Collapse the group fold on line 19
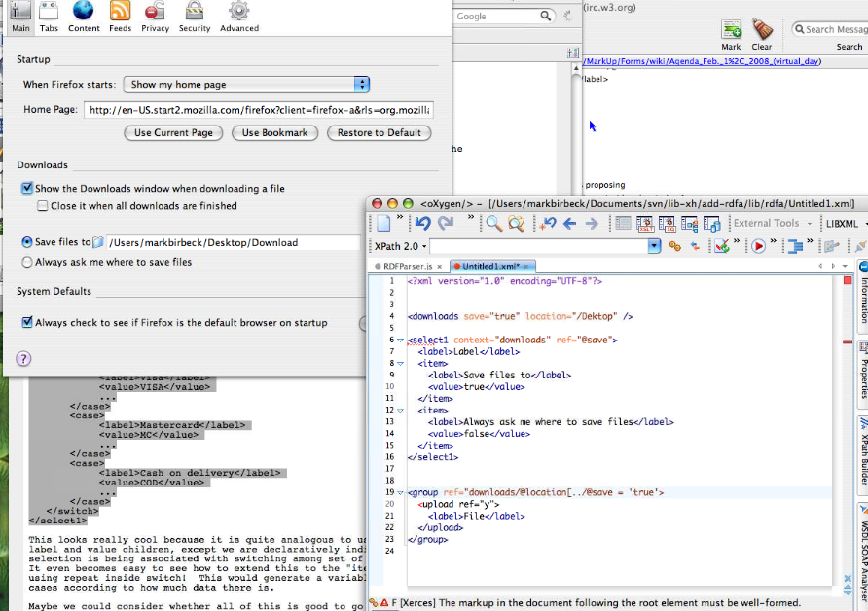 pyautogui.click(x=400, y=492)
